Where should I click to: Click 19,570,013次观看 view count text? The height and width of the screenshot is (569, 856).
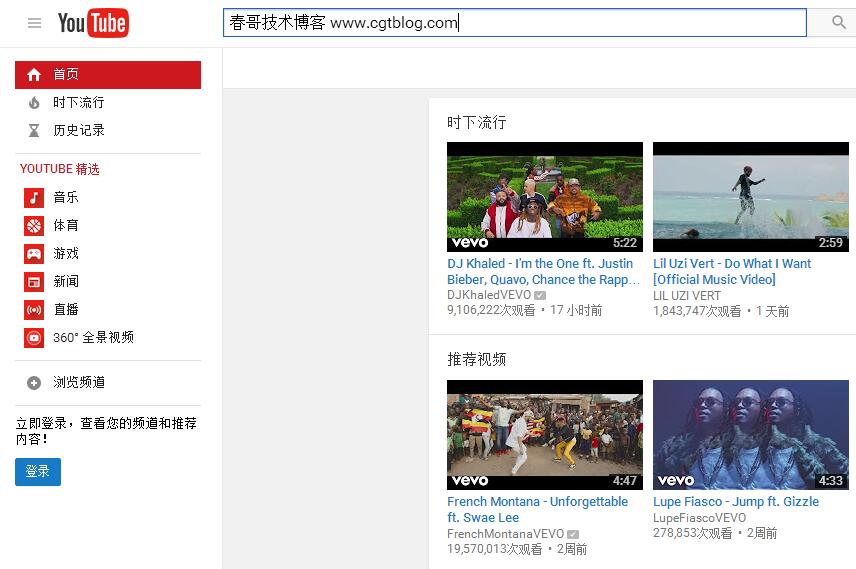pyautogui.click(x=495, y=549)
